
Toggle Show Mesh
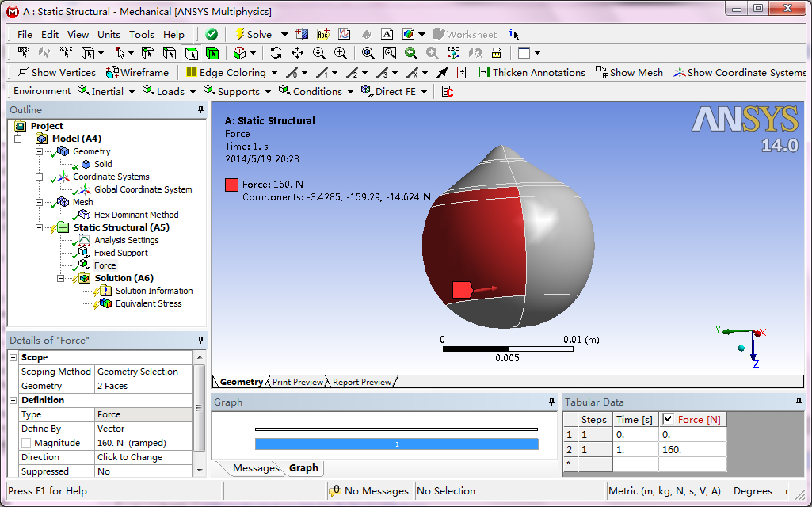click(x=629, y=73)
